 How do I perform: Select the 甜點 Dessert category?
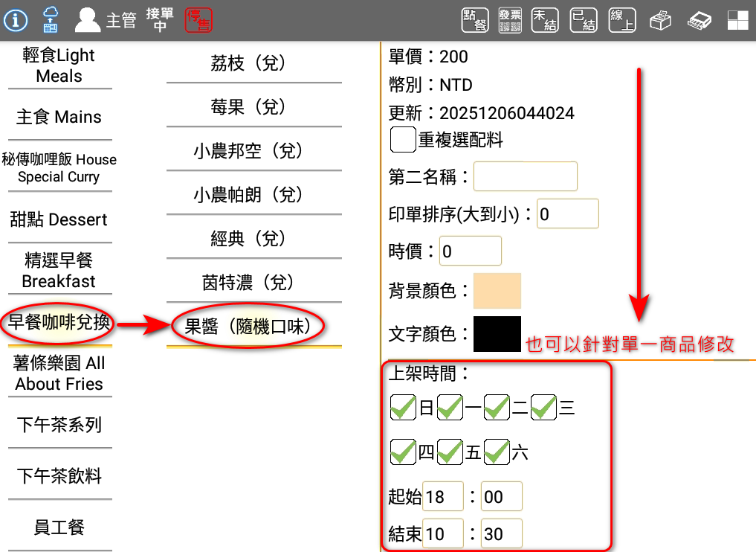59,220
